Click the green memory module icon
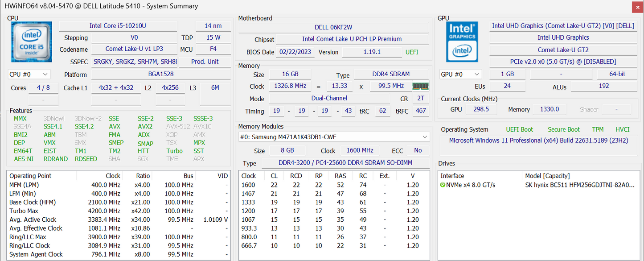The image size is (644, 261). click(x=420, y=86)
